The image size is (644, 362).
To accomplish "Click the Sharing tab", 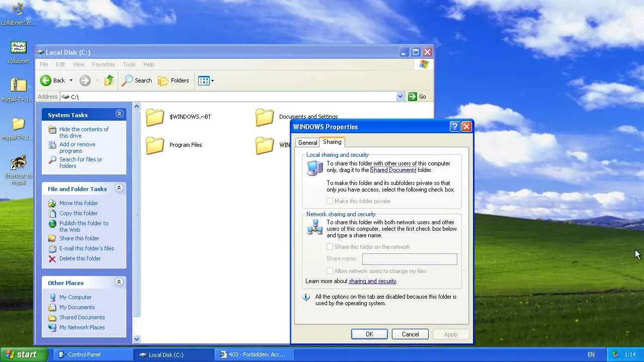I will point(332,142).
